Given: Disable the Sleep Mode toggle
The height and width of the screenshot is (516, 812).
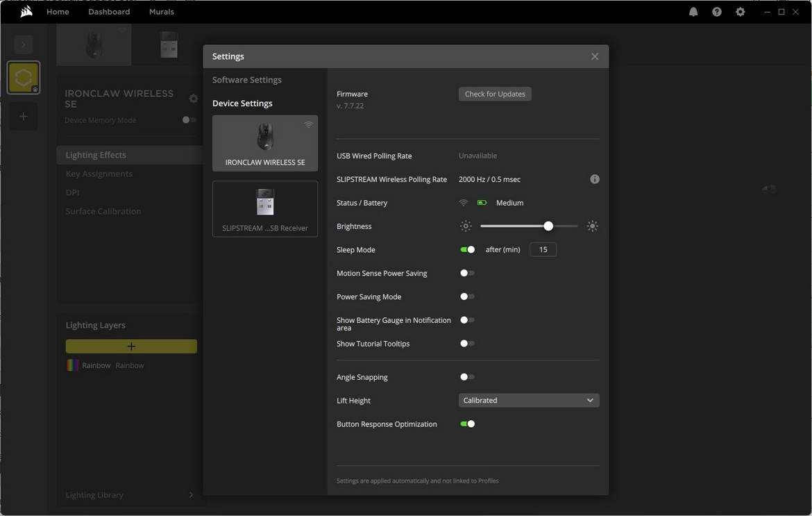Looking at the screenshot, I should click(468, 249).
